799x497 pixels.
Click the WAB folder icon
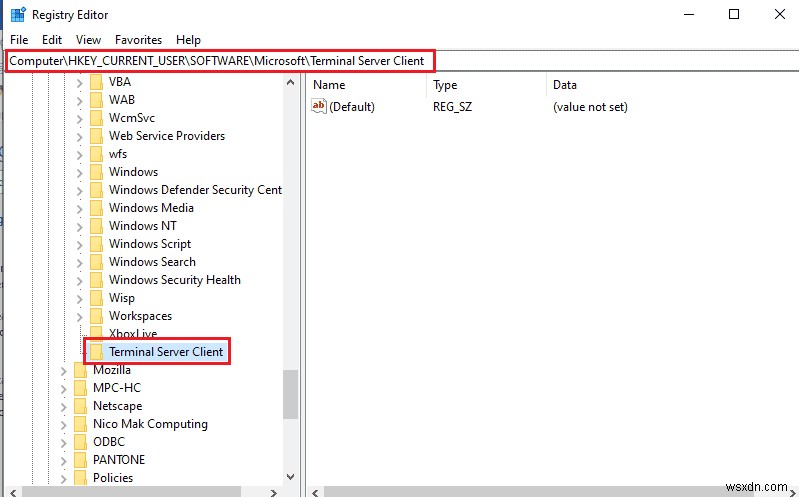(x=96, y=99)
